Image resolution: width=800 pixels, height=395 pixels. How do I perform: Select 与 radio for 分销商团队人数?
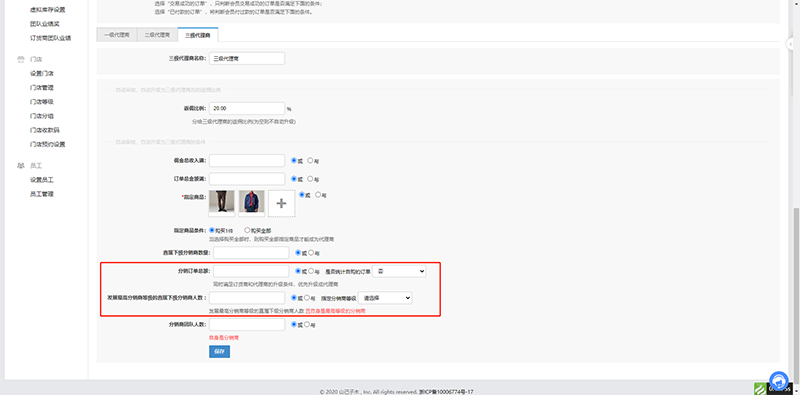[307, 324]
